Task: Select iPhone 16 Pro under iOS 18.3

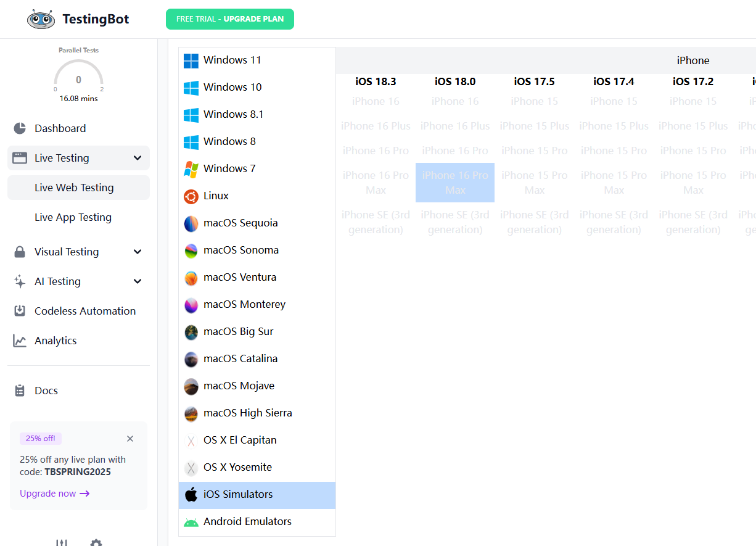Action: coord(376,151)
